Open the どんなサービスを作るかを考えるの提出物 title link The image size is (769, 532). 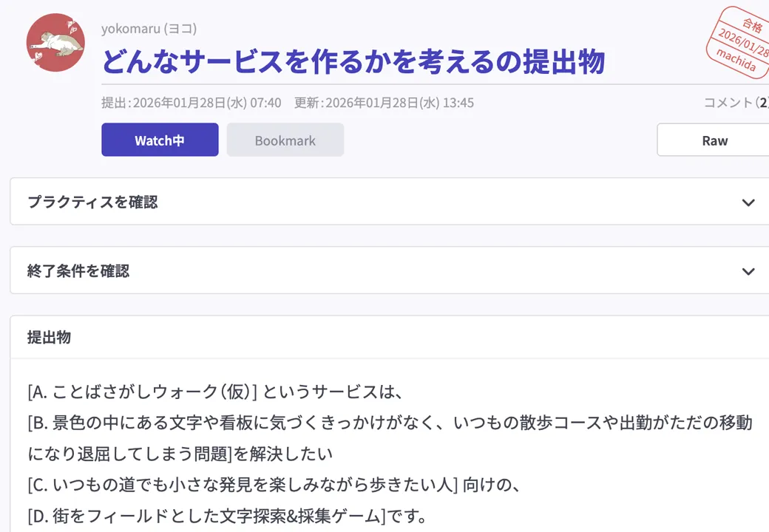point(353,62)
